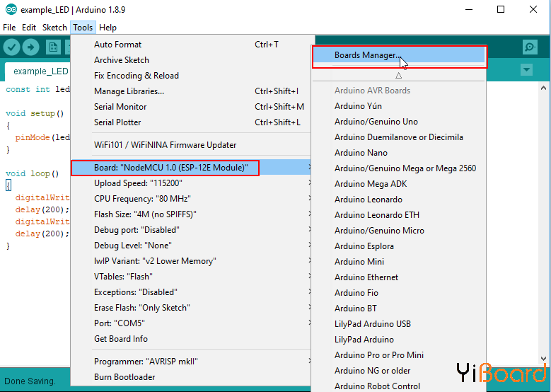This screenshot has width=551, height=392.
Task: Select Arduino Mini board
Action: tap(399, 262)
